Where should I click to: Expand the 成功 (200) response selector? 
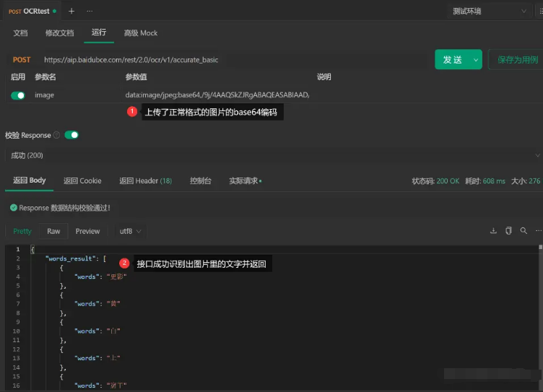[x=274, y=155]
